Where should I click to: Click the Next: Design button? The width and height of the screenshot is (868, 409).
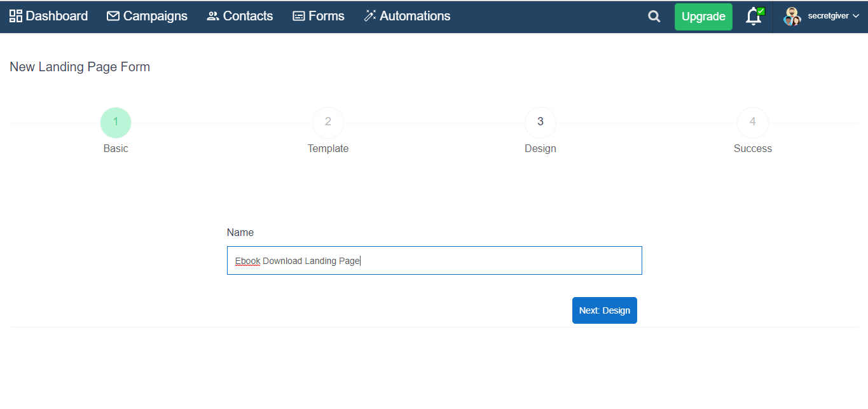coord(604,310)
